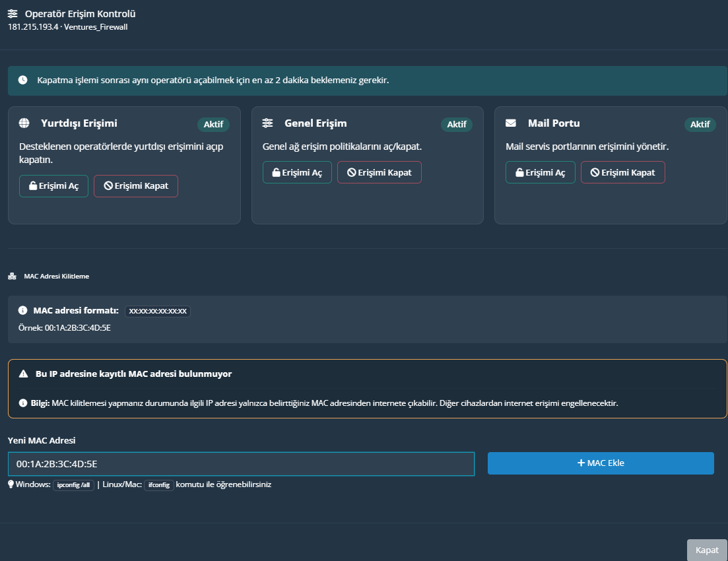Click the info icon before Bilgi text
728x561 pixels.
point(22,403)
